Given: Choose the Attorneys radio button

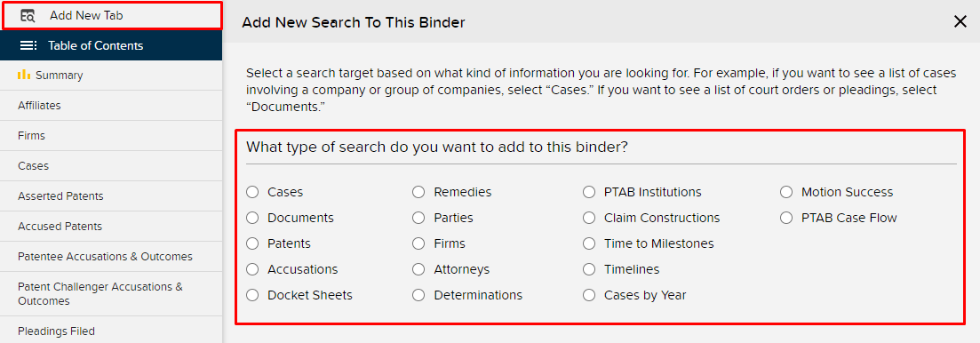Looking at the screenshot, I should [418, 269].
